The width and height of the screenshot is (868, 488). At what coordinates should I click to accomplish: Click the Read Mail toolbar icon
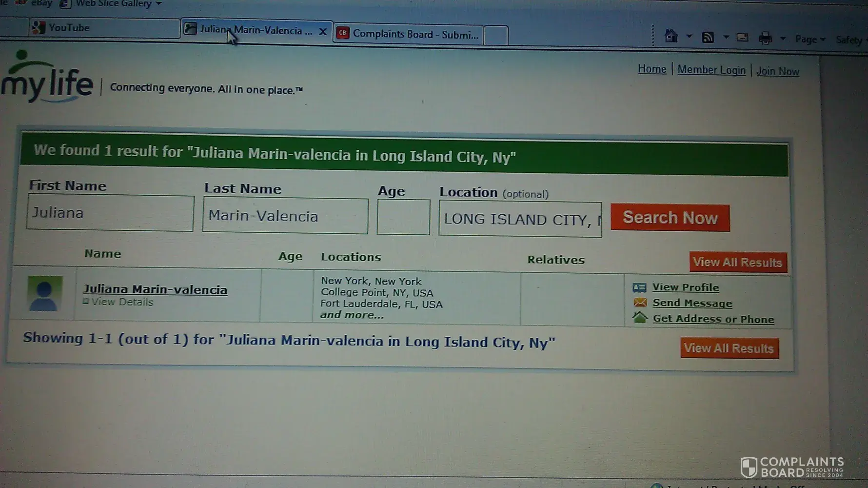point(743,38)
